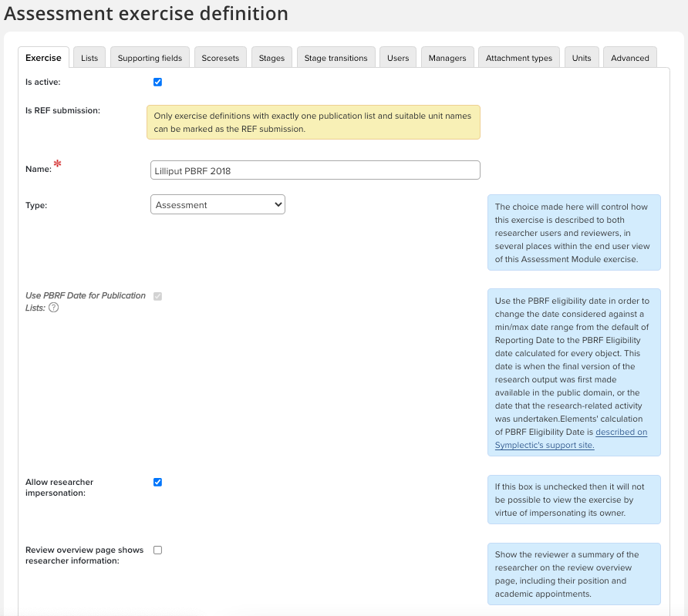The height and width of the screenshot is (616, 688).
Task: Open the Type dropdown
Action: coord(218,205)
